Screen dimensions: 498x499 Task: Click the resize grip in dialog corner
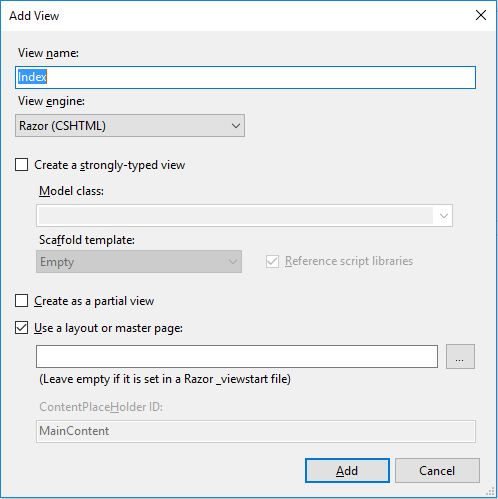click(490, 491)
